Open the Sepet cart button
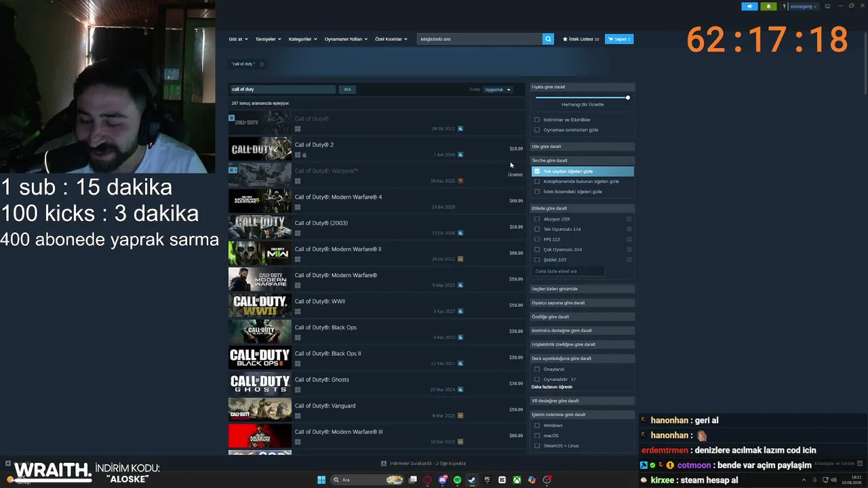The width and height of the screenshot is (868, 488). [x=619, y=39]
